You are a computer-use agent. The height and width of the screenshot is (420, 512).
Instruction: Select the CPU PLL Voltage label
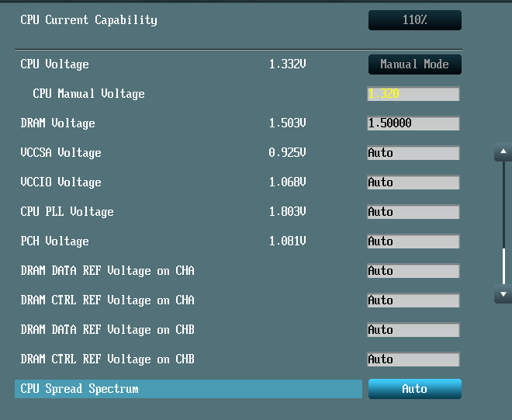click(67, 212)
